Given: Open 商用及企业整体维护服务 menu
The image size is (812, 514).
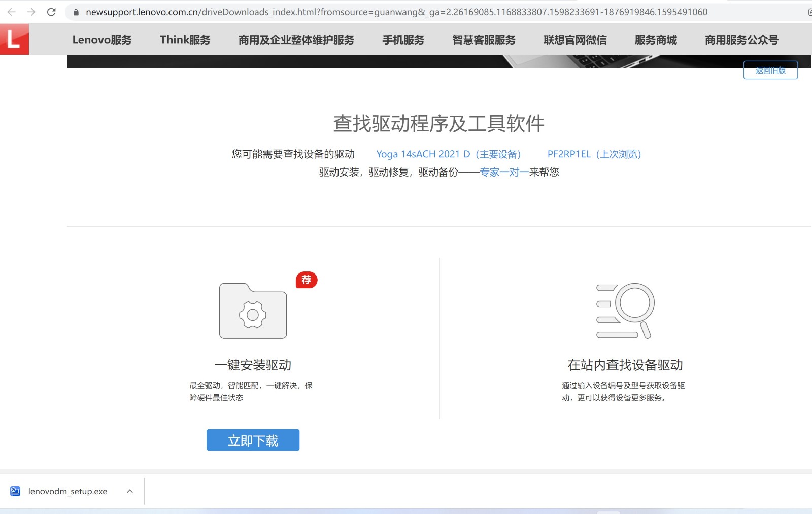Looking at the screenshot, I should pos(296,40).
